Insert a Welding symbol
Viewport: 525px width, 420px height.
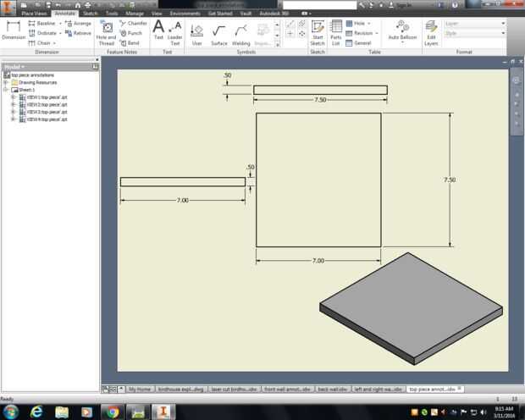point(241,36)
